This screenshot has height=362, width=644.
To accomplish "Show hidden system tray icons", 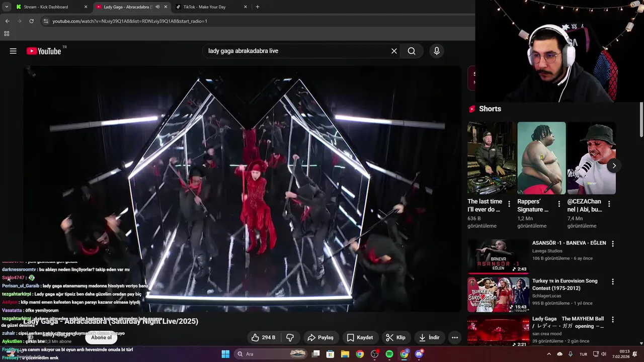I will click(549, 354).
